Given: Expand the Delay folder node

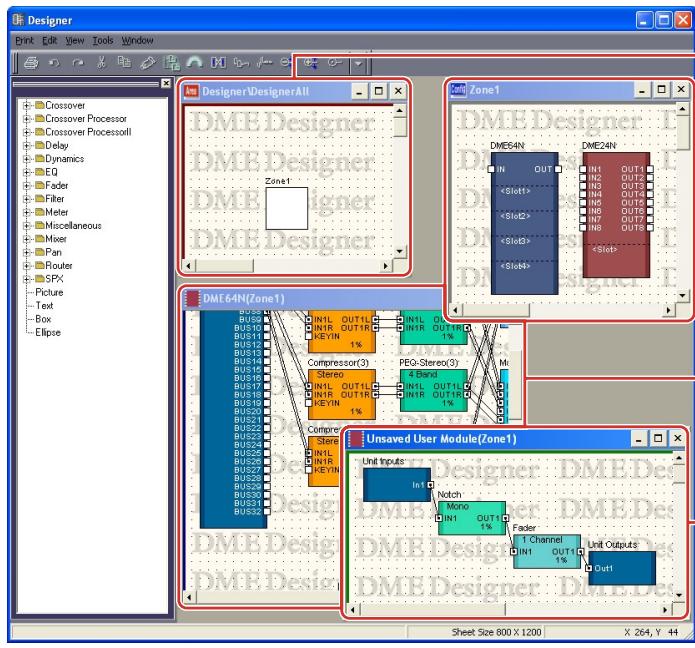Looking at the screenshot, I should (x=27, y=145).
